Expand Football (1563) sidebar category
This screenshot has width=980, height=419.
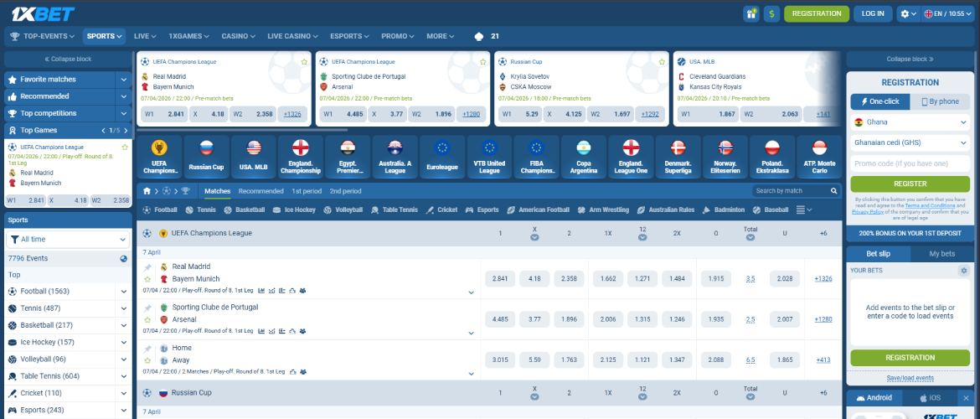point(124,292)
